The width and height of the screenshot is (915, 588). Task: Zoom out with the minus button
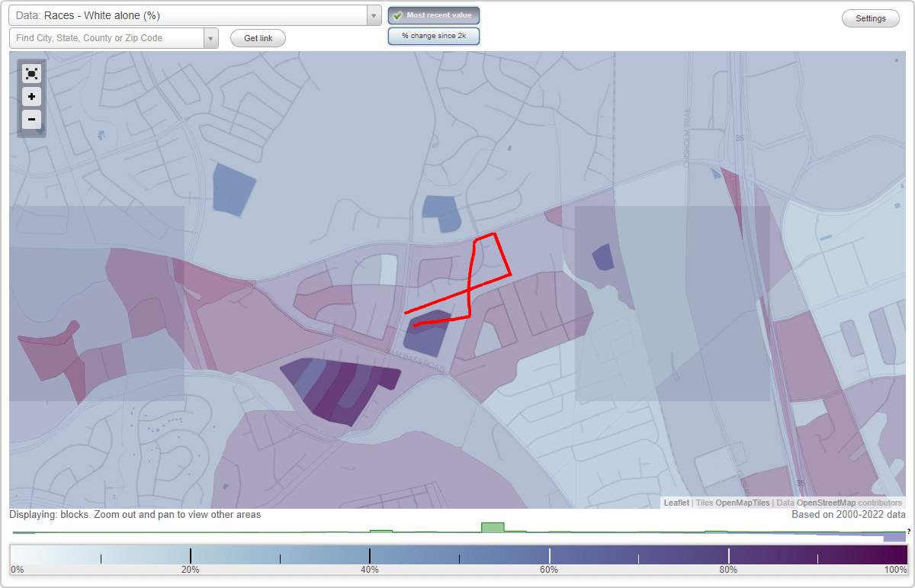point(31,119)
